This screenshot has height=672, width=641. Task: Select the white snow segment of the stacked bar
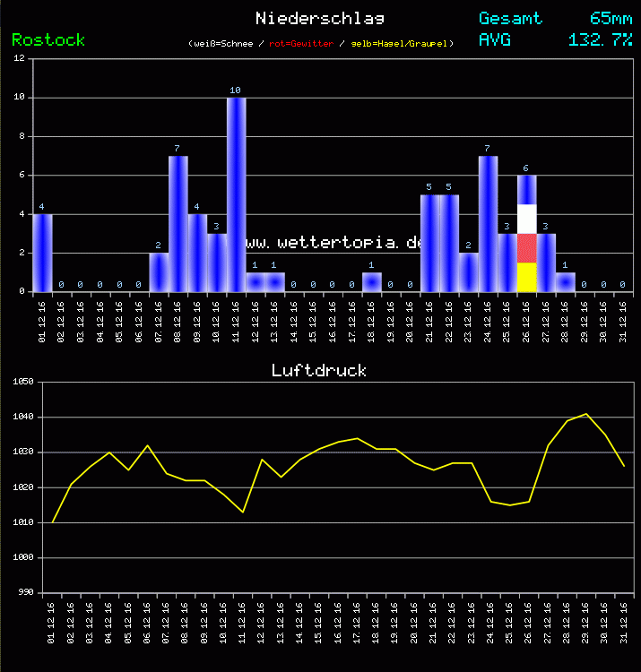point(527,219)
